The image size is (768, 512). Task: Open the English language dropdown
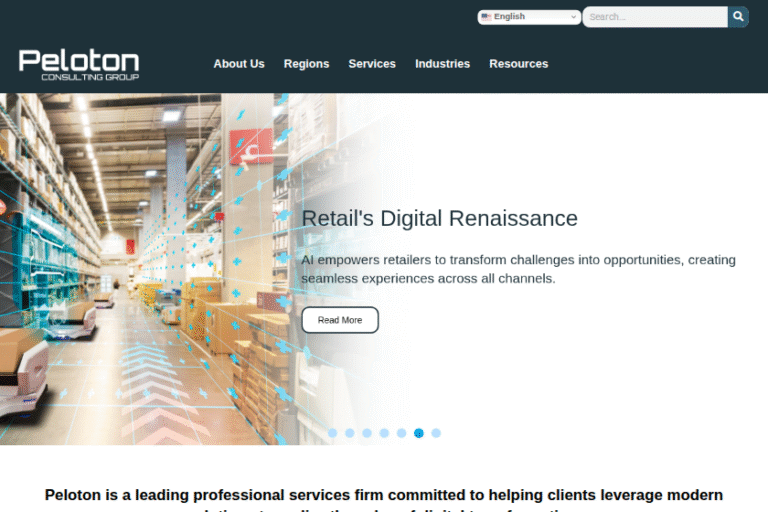[x=529, y=17]
